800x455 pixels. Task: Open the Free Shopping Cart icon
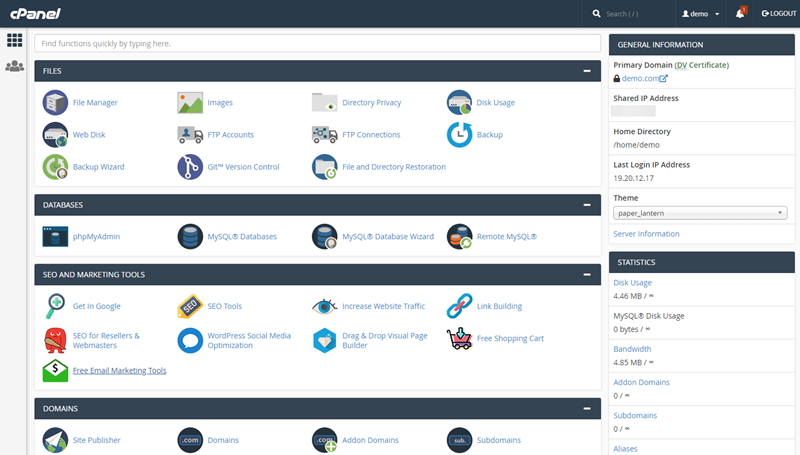pos(459,338)
